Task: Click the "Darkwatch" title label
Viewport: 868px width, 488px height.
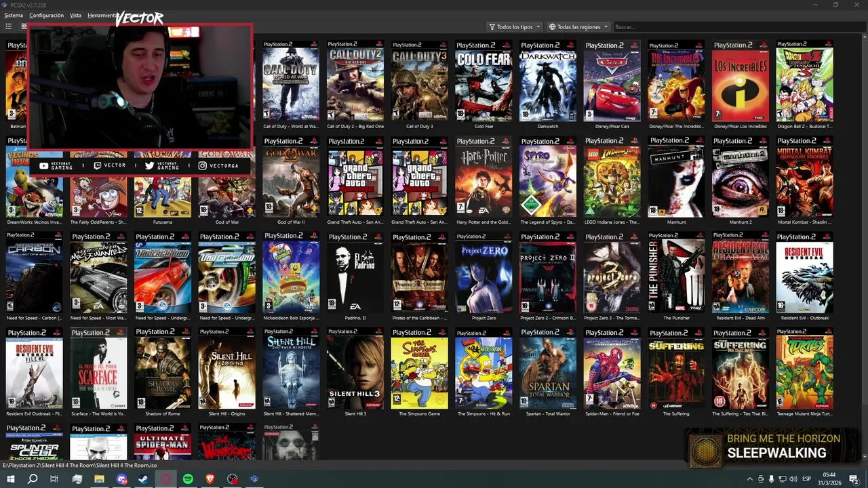Action: [548, 127]
